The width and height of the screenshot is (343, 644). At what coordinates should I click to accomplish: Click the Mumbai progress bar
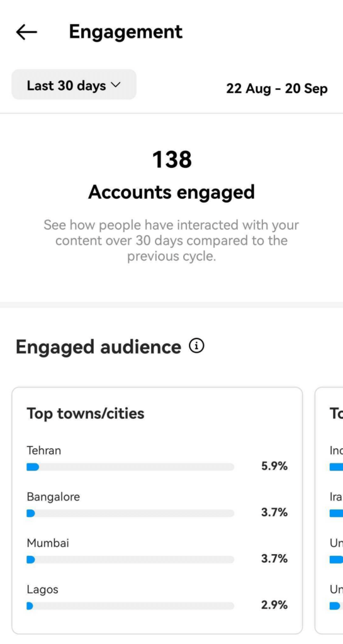click(130, 559)
